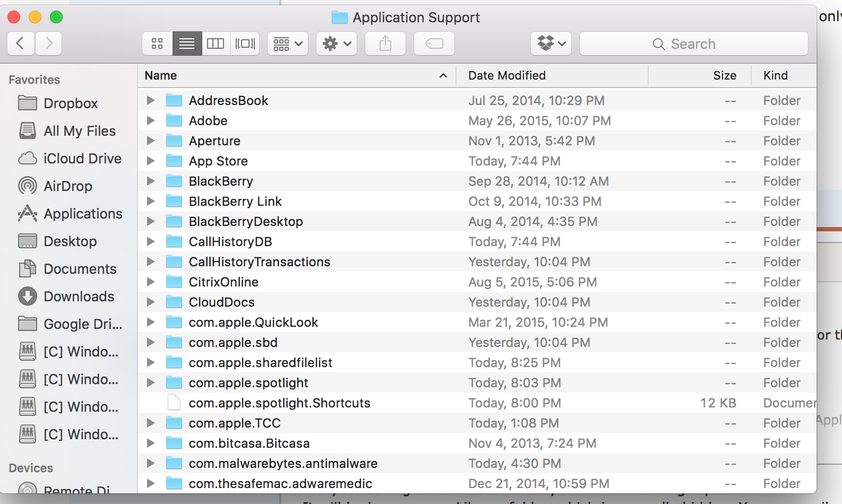Screen dimensions: 842x504
Task: Open Applications in sidebar
Action: pyautogui.click(x=70, y=214)
